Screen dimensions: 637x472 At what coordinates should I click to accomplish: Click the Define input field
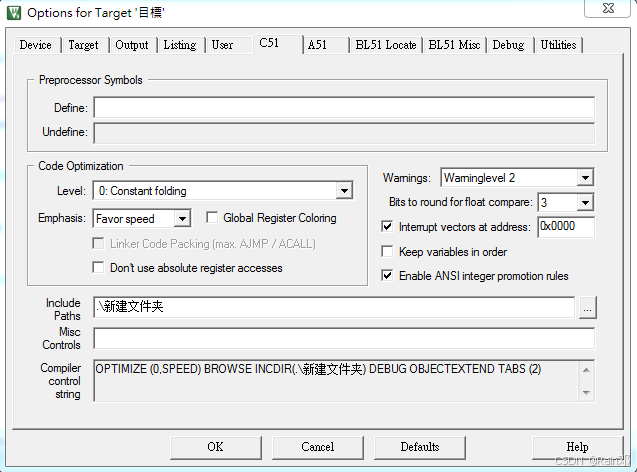click(x=344, y=108)
